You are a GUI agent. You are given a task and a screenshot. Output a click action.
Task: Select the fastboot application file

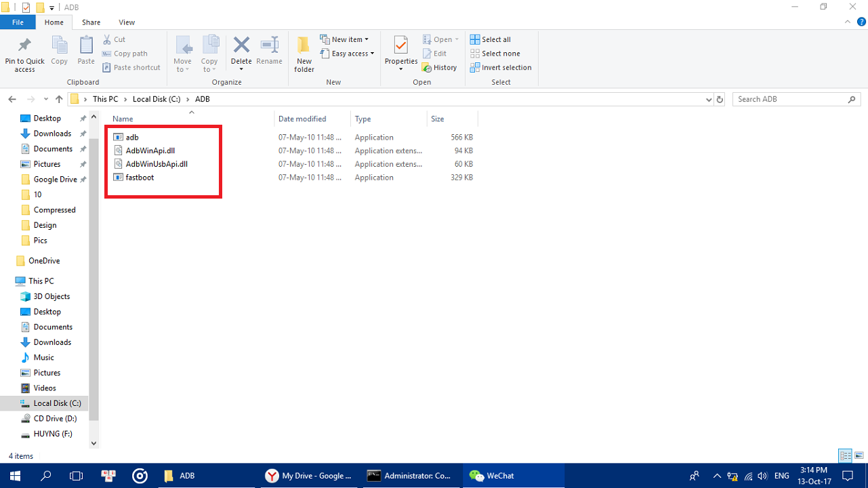click(134, 178)
